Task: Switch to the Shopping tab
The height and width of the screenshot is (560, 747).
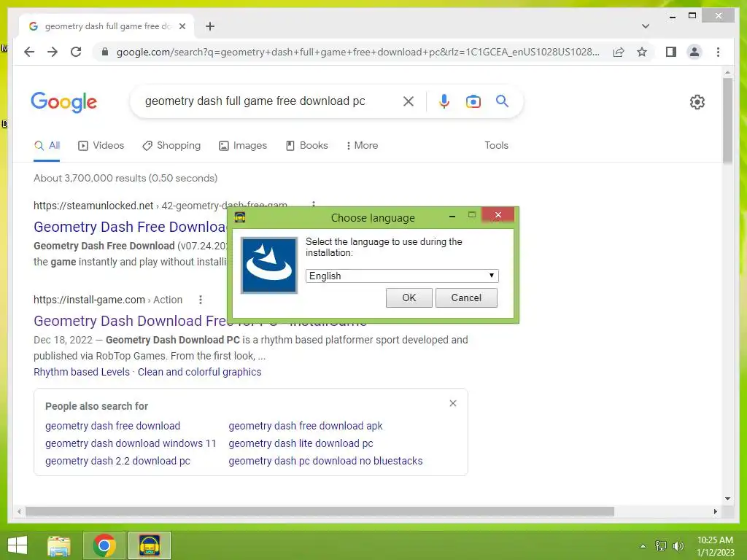Action: (x=171, y=146)
